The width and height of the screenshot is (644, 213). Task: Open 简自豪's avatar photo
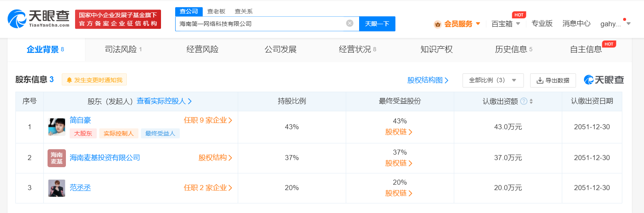[57, 127]
